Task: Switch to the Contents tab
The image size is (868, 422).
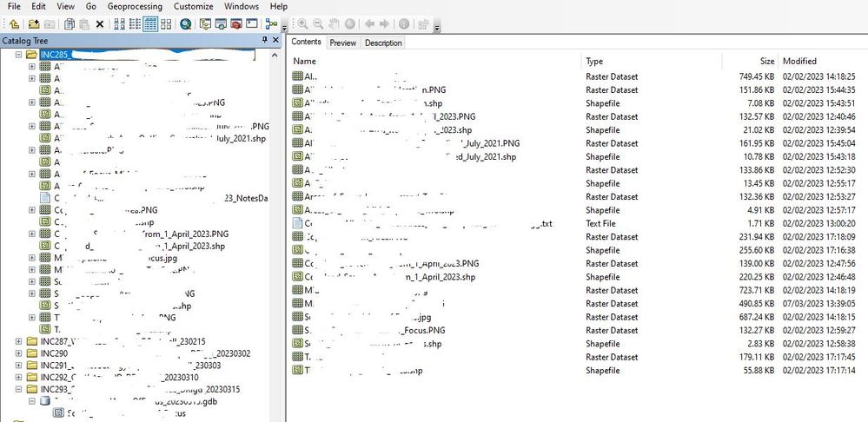Action: pos(306,42)
